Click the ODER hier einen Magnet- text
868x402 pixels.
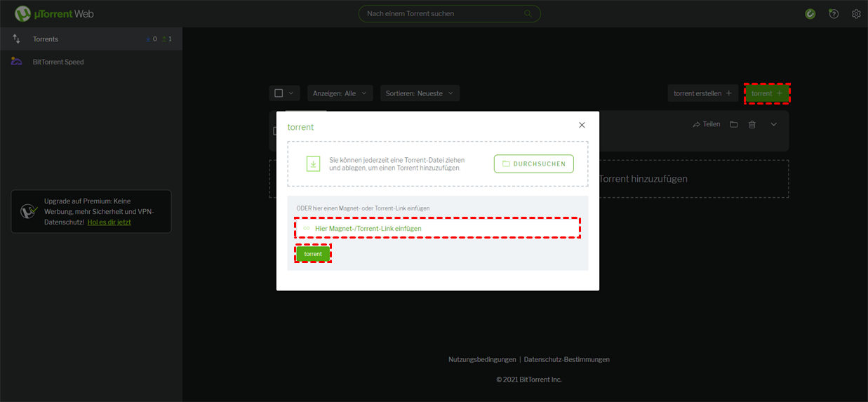(363, 208)
